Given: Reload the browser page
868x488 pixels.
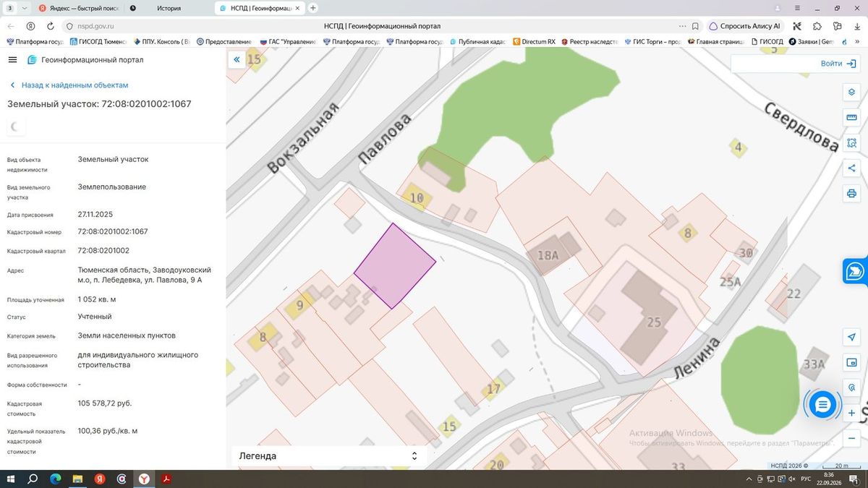Looking at the screenshot, I should click(x=51, y=26).
